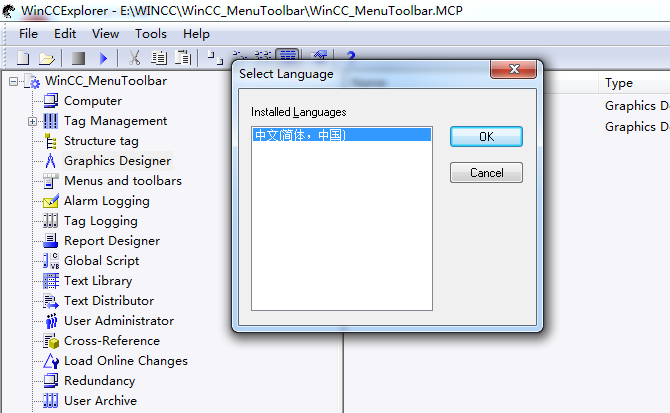Screen dimensions: 670x413
Task: Select the 中文(简体，中国) language entry
Action: pyautogui.click(x=342, y=135)
